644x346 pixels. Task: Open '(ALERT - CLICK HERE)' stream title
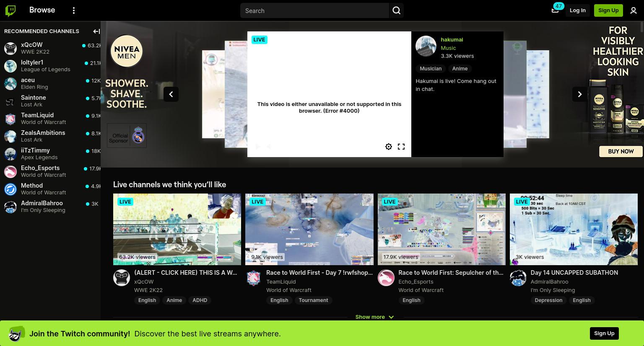point(185,273)
